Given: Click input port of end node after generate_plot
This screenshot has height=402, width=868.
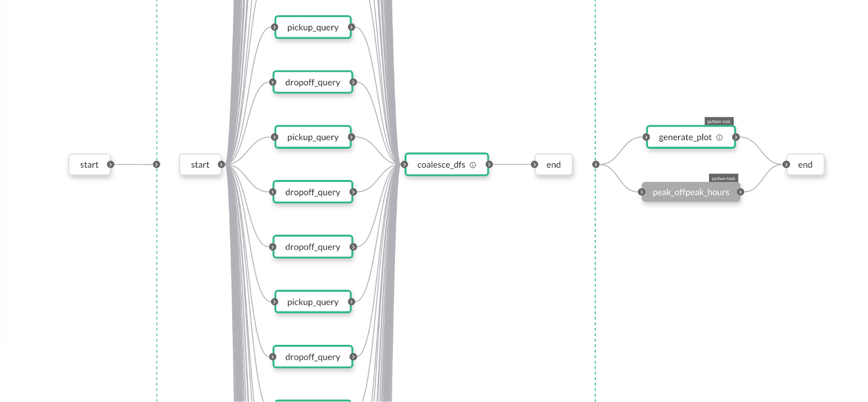Looking at the screenshot, I should 786,164.
